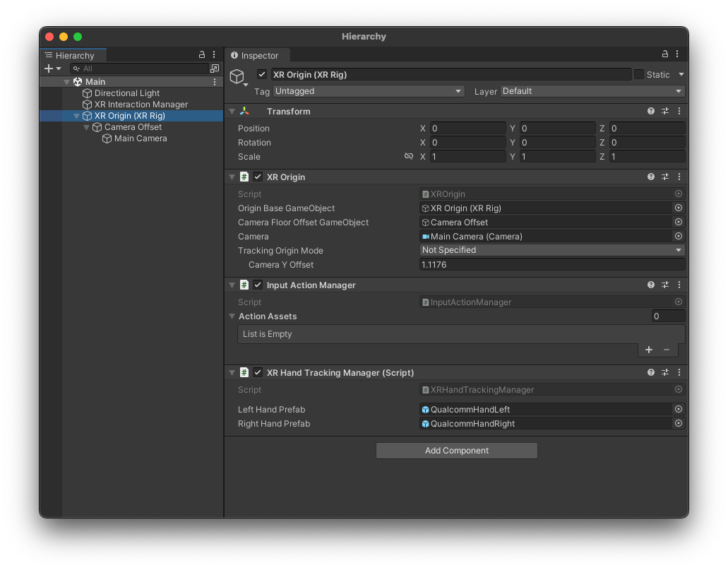Image resolution: width=728 pixels, height=570 pixels.
Task: Lock the Hierarchy panel
Action: 202,55
